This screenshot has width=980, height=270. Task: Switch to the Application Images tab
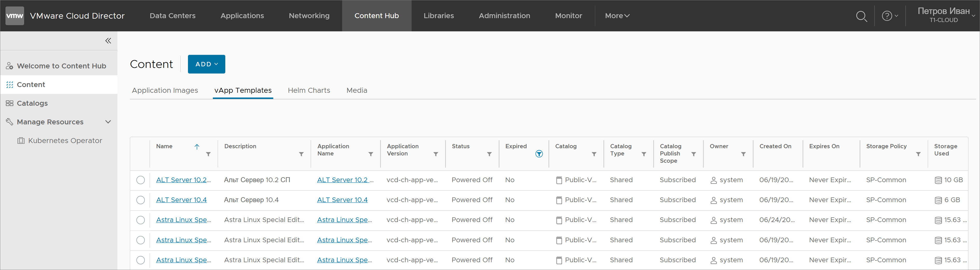click(x=165, y=90)
